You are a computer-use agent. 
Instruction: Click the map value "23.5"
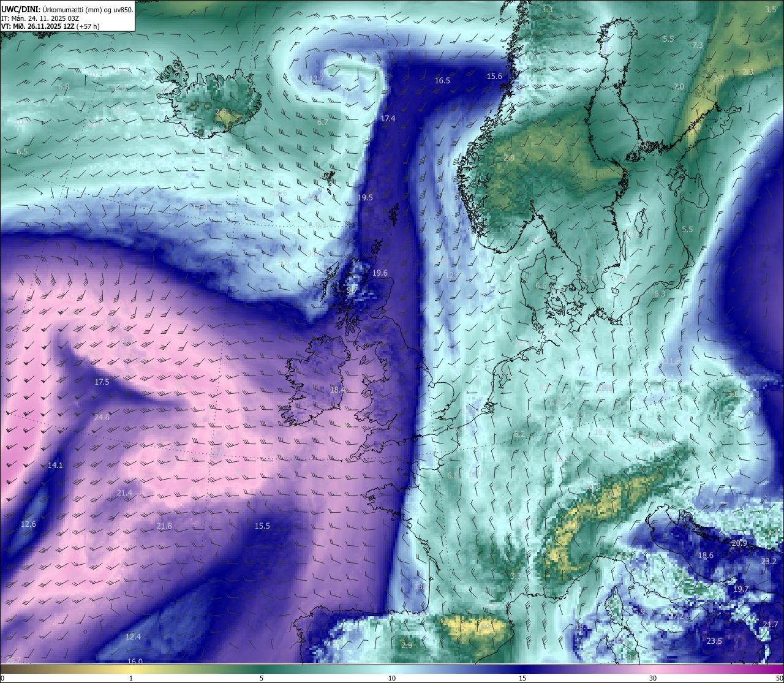coord(714,641)
